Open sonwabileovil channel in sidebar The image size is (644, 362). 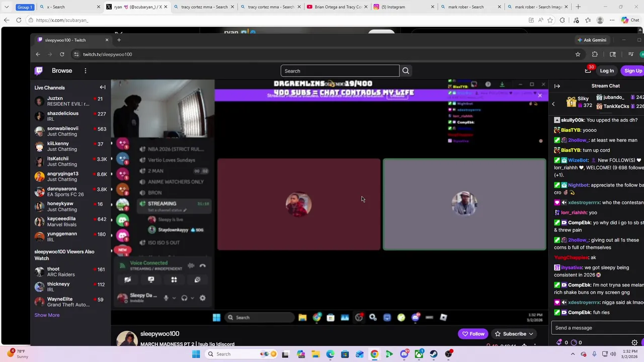click(x=69, y=131)
